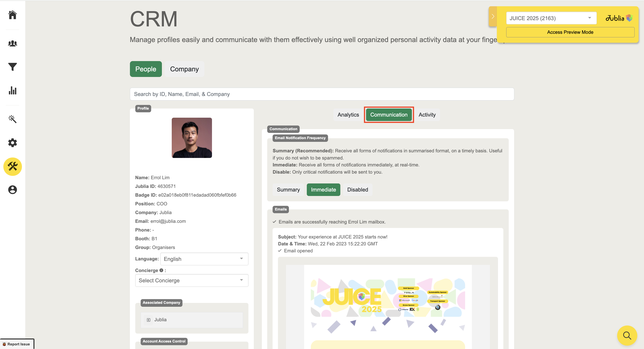
Task: Click Access Preview Mode button
Action: point(570,32)
